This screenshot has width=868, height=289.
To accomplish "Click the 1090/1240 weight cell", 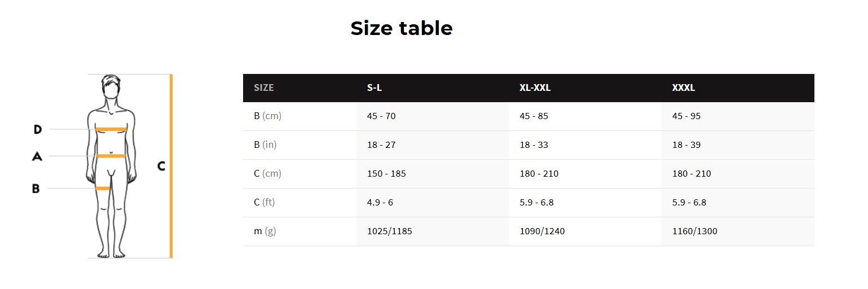I will click(x=542, y=231).
